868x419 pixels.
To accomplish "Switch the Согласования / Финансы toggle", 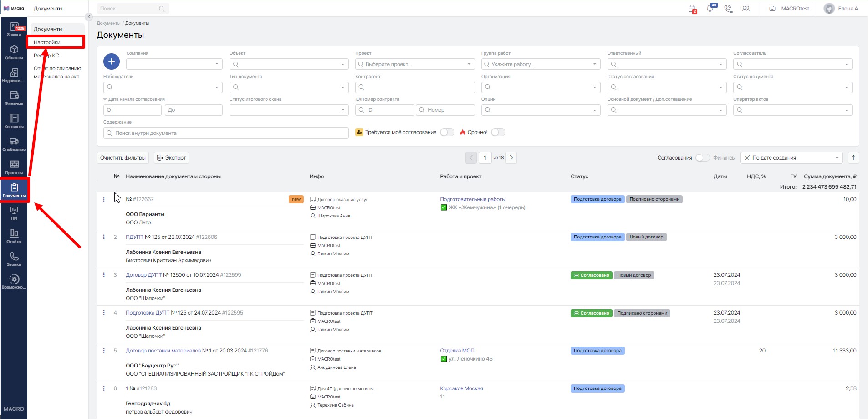I will click(x=702, y=158).
